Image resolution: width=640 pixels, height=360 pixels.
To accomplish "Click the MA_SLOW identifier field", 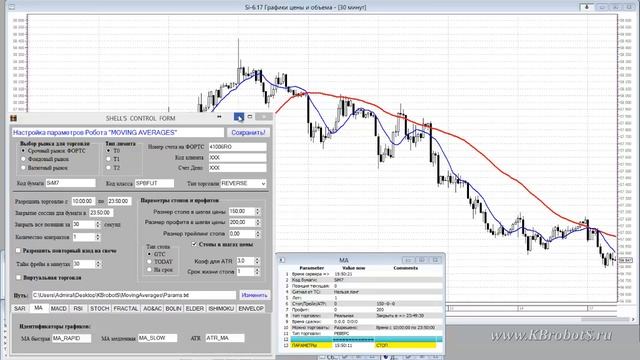I will [158, 338].
